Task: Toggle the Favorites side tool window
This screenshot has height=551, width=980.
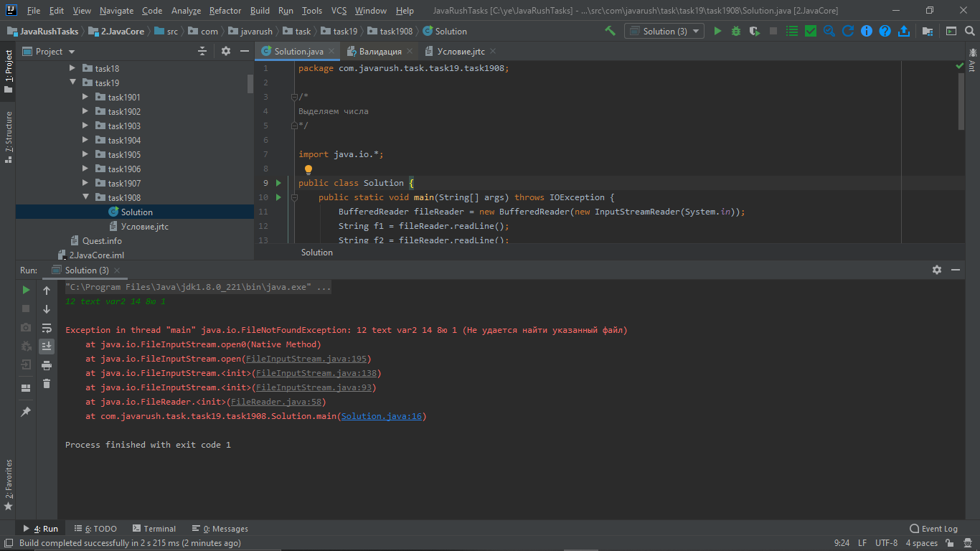Action: coord(8,485)
